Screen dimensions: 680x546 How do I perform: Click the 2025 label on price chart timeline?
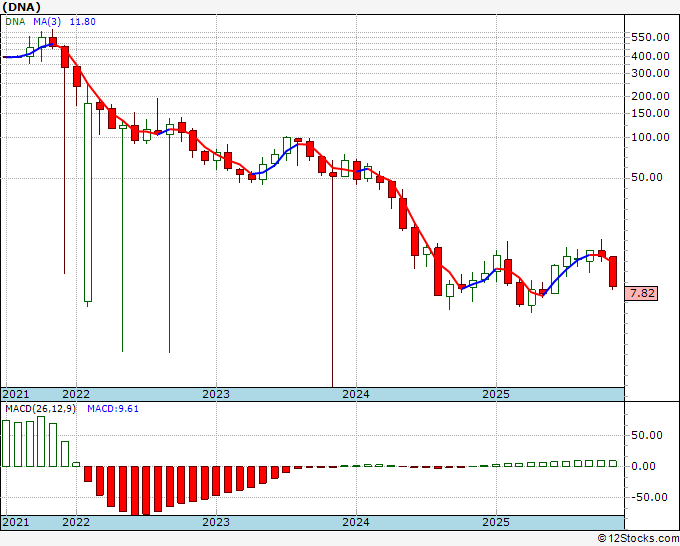(496, 394)
